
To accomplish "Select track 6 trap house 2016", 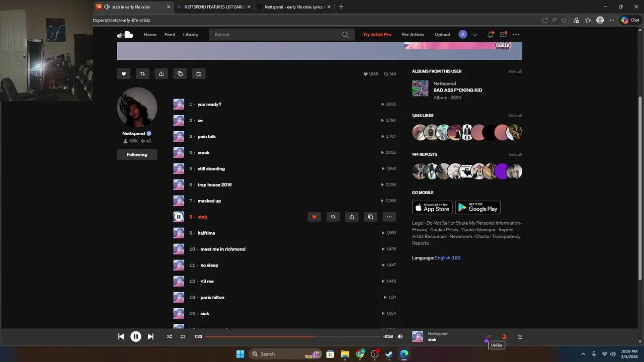I will pos(215,185).
